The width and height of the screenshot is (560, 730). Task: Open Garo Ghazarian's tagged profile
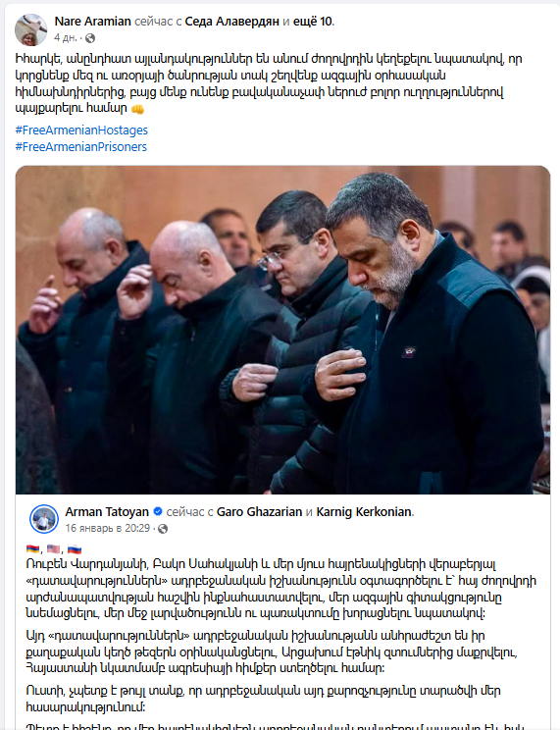[x=259, y=511]
